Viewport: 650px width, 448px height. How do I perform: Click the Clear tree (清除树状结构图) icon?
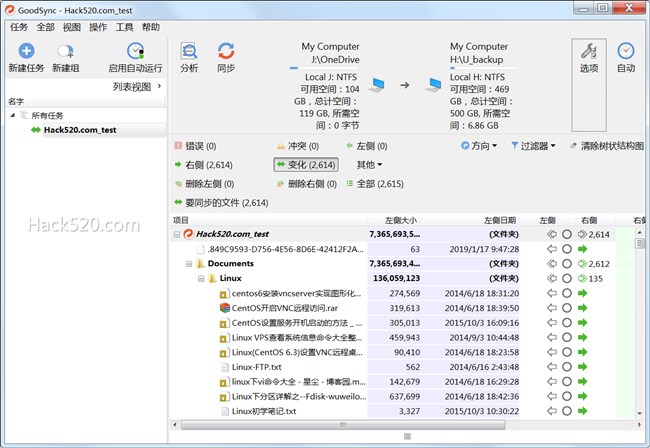click(x=573, y=145)
